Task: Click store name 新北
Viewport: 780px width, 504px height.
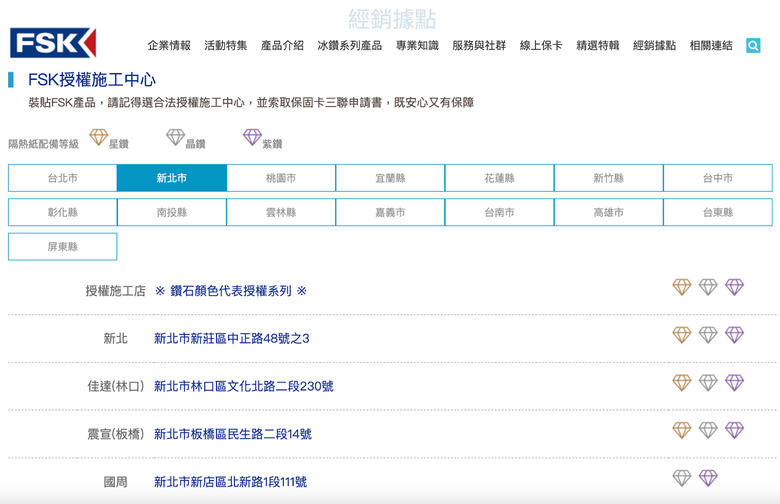Action: point(115,339)
